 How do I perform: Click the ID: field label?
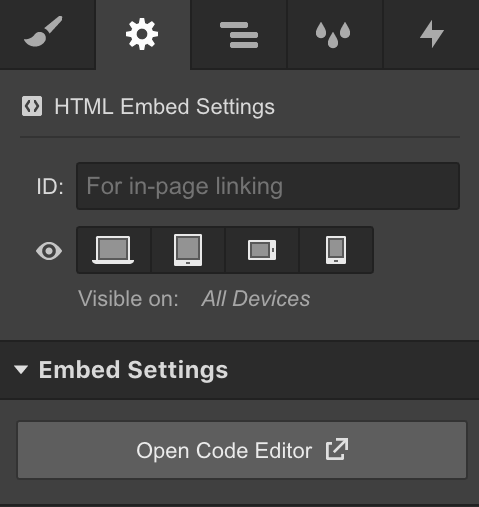click(x=50, y=186)
